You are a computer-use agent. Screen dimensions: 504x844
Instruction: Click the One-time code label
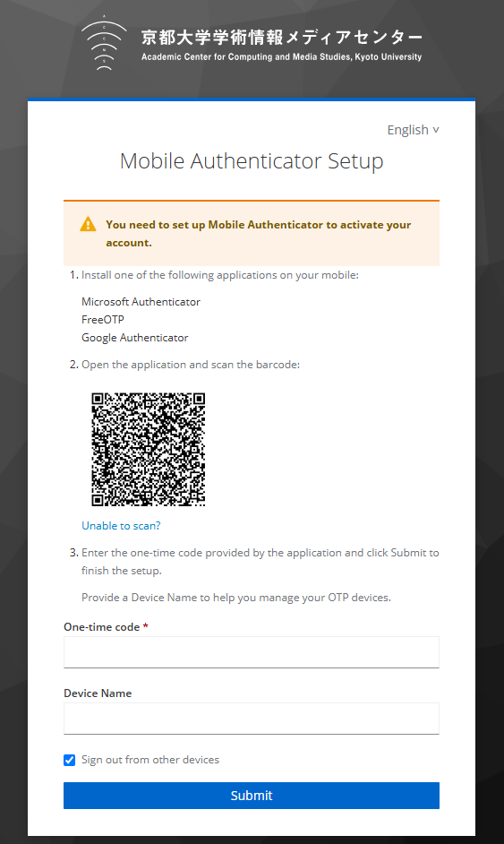tap(102, 627)
